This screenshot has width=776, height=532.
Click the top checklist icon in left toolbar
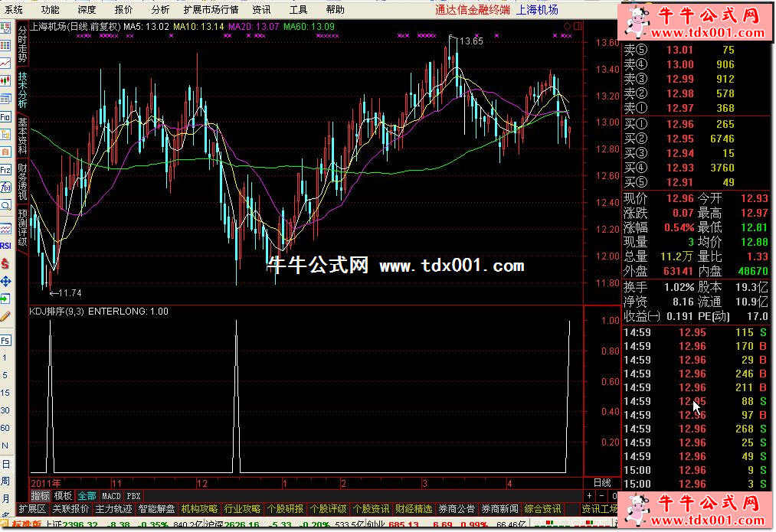pos(5,28)
